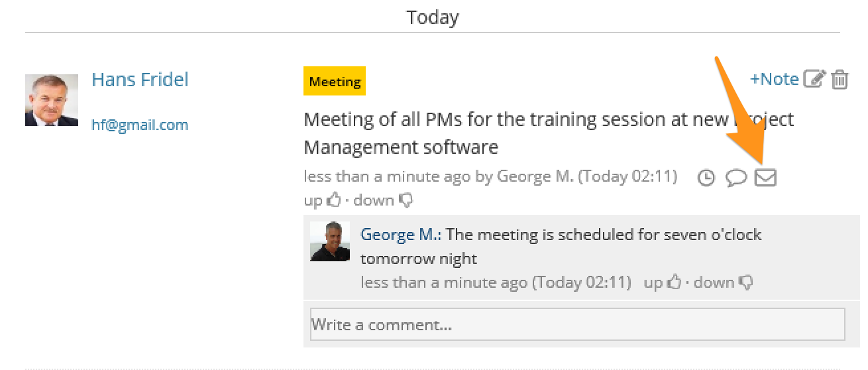Delete the activity using the trash icon
This screenshot has width=868, height=370.
(840, 80)
